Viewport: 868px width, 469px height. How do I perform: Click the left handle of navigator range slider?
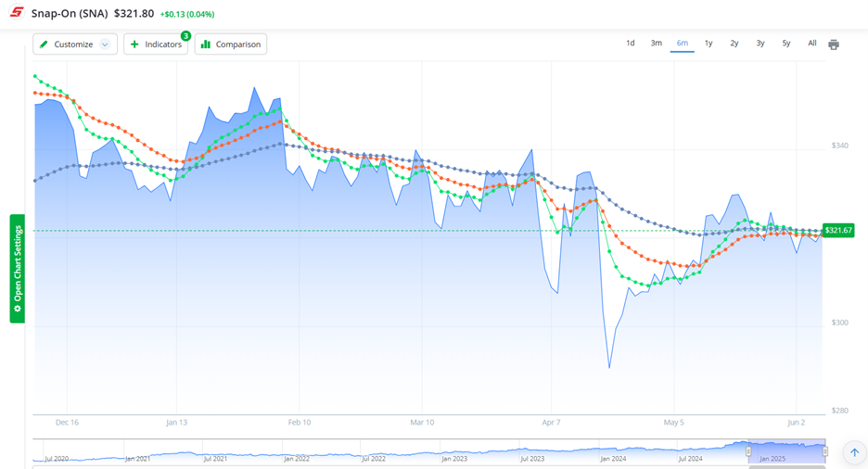(748, 451)
